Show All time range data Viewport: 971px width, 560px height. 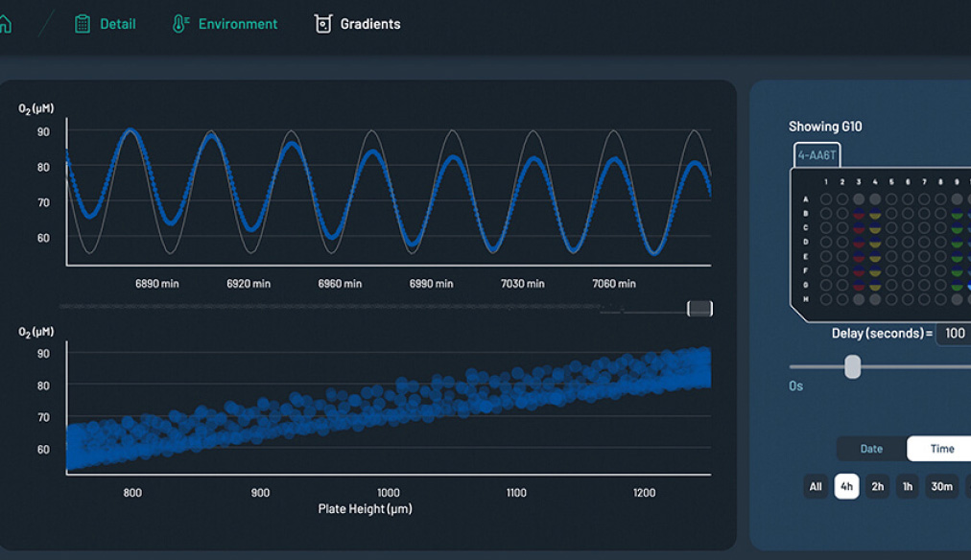[x=816, y=486]
